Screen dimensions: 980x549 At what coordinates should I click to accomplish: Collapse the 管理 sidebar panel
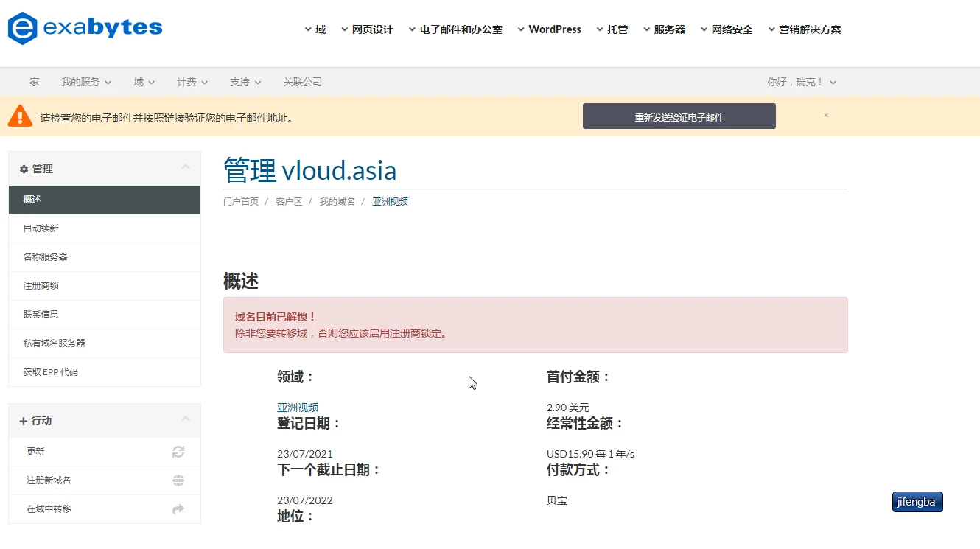(x=186, y=167)
